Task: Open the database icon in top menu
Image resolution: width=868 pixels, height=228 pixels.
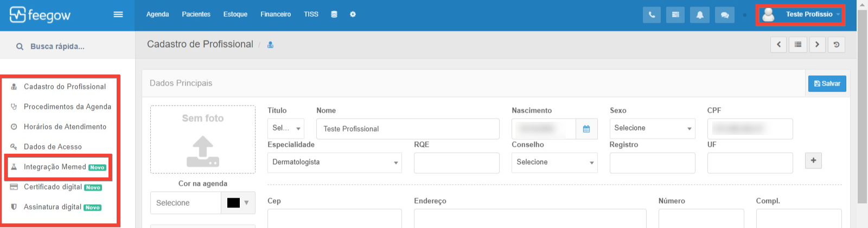Action: [334, 15]
